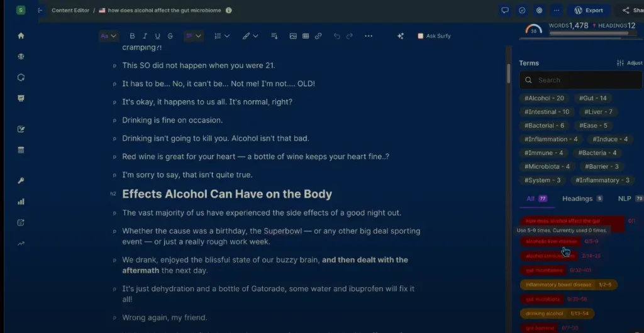Click the paragraph Drinking is fine on occasion
The width and height of the screenshot is (644, 333).
[172, 120]
